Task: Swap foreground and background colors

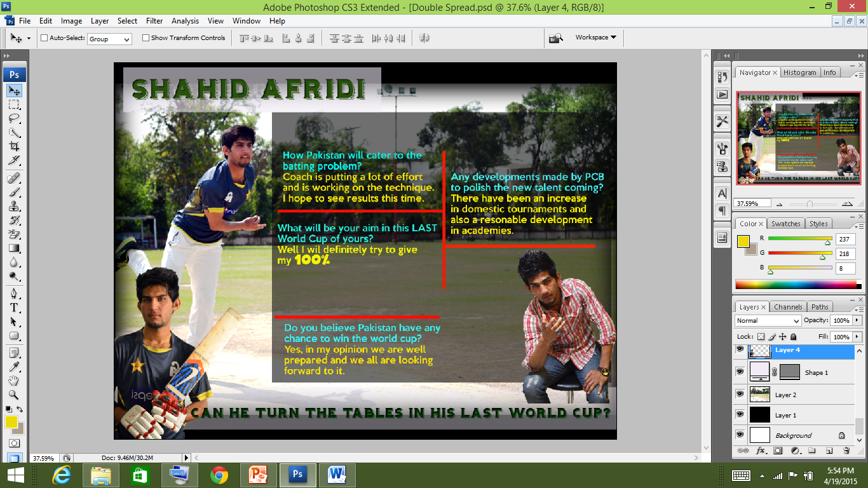Action: point(20,409)
